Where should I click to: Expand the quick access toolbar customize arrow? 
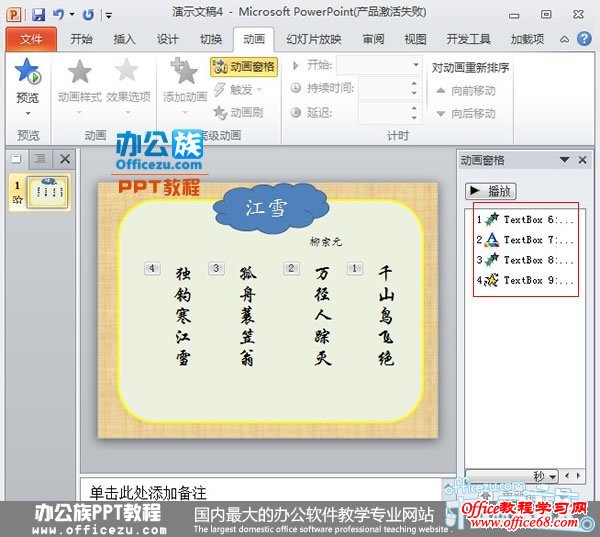click(108, 16)
